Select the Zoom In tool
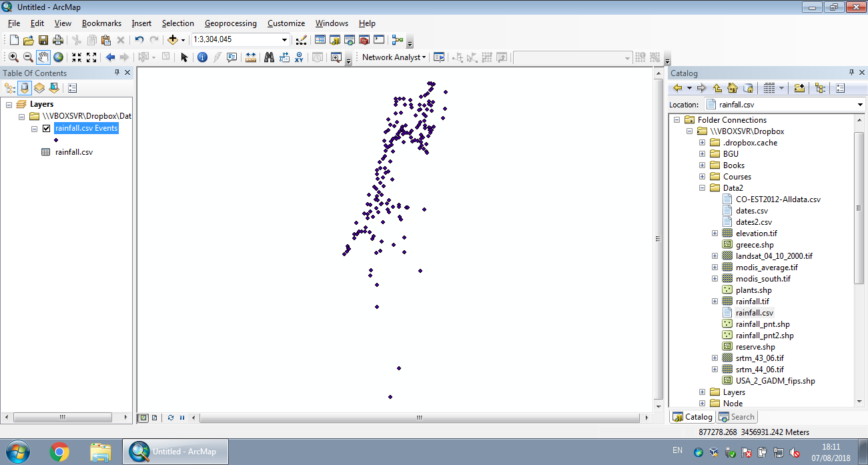This screenshot has width=868, height=465. click(x=13, y=57)
